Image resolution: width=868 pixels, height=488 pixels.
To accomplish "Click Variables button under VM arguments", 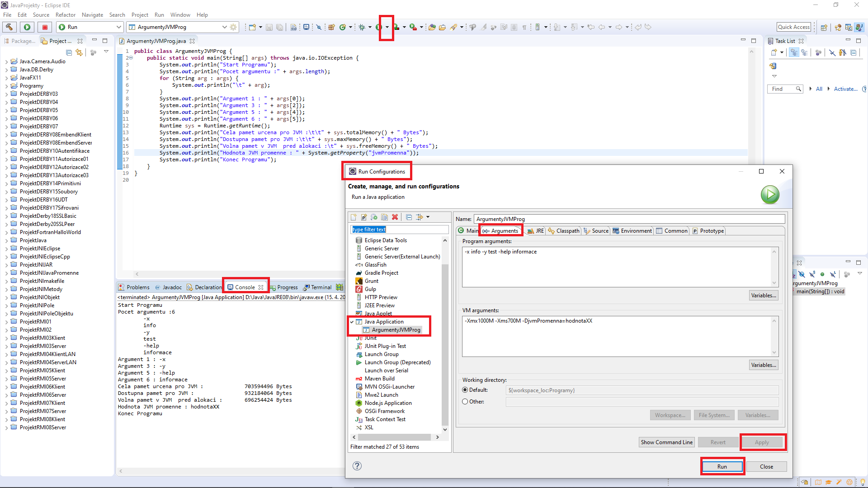I will (763, 365).
